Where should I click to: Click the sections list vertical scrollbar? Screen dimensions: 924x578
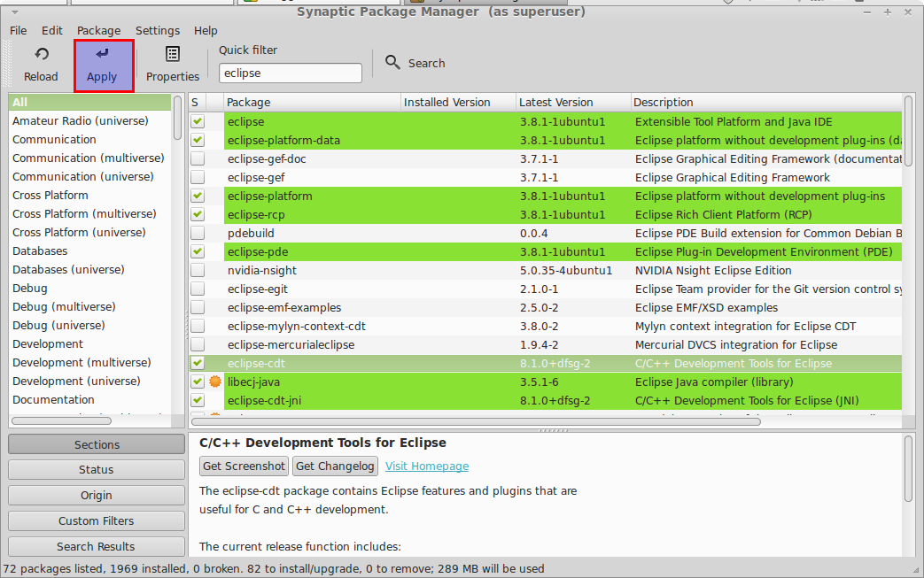pos(177,118)
